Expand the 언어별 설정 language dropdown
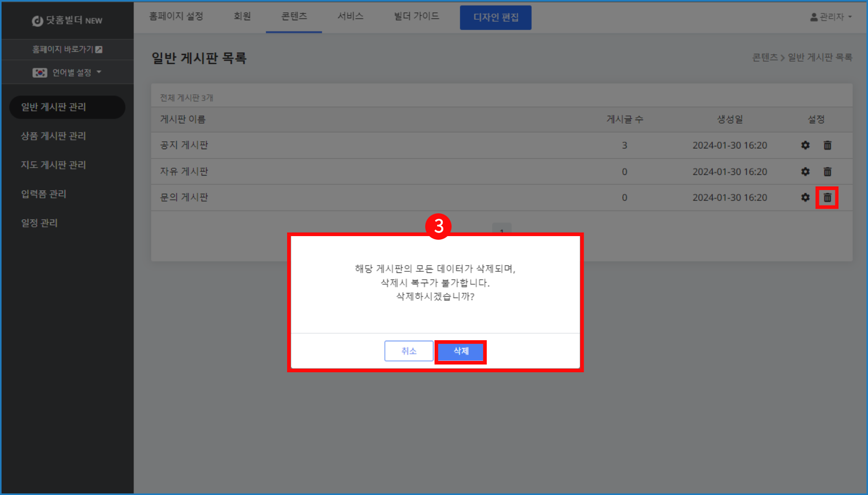The image size is (868, 495). 67,72
